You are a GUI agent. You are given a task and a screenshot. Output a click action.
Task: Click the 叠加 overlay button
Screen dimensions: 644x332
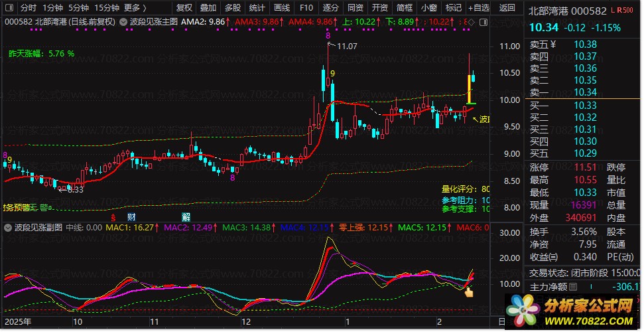(x=208, y=8)
